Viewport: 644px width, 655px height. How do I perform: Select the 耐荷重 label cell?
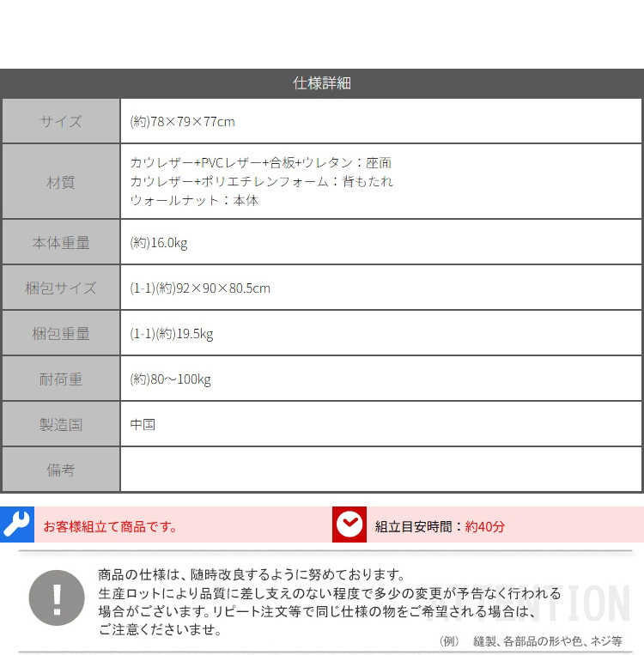pos(61,379)
